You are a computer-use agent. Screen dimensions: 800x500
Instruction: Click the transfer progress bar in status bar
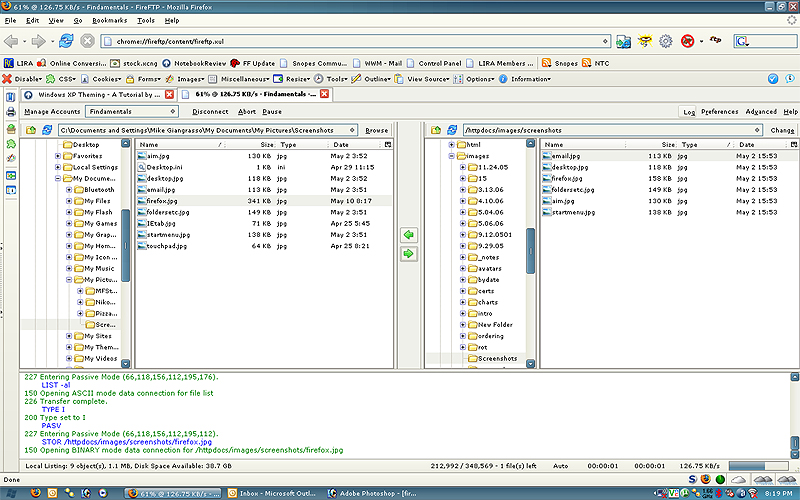761,466
